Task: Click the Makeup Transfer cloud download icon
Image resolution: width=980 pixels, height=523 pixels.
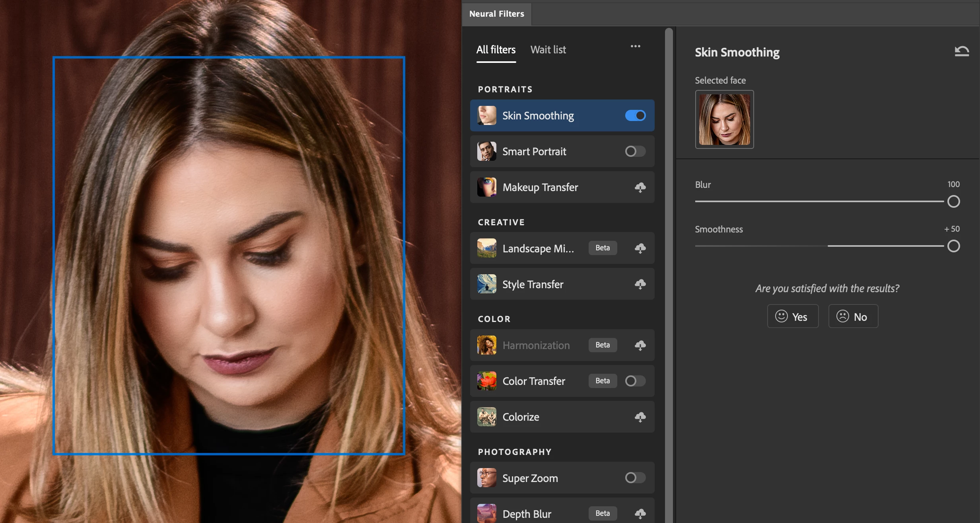Action: tap(640, 187)
